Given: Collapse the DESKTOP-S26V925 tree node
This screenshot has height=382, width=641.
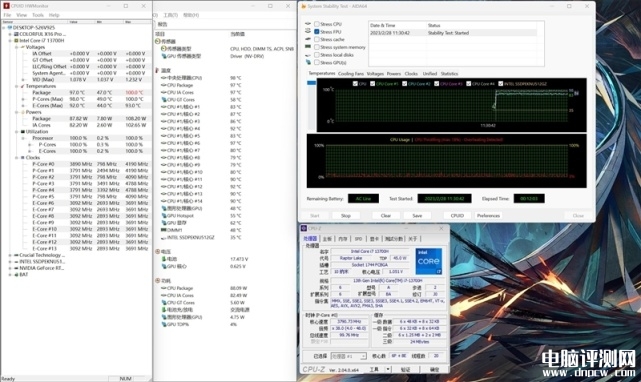Looking at the screenshot, I should pyautogui.click(x=4, y=27).
